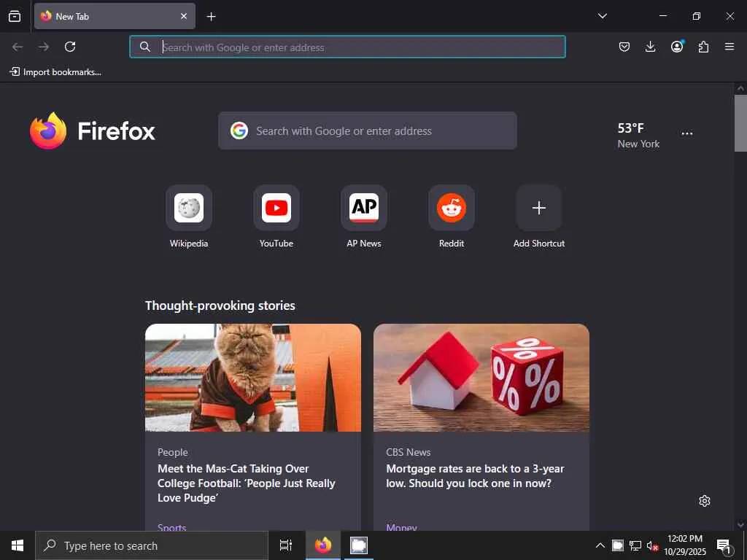Open the muted volume tray icon
Screen dimensions: 747x560
[x=652, y=545]
